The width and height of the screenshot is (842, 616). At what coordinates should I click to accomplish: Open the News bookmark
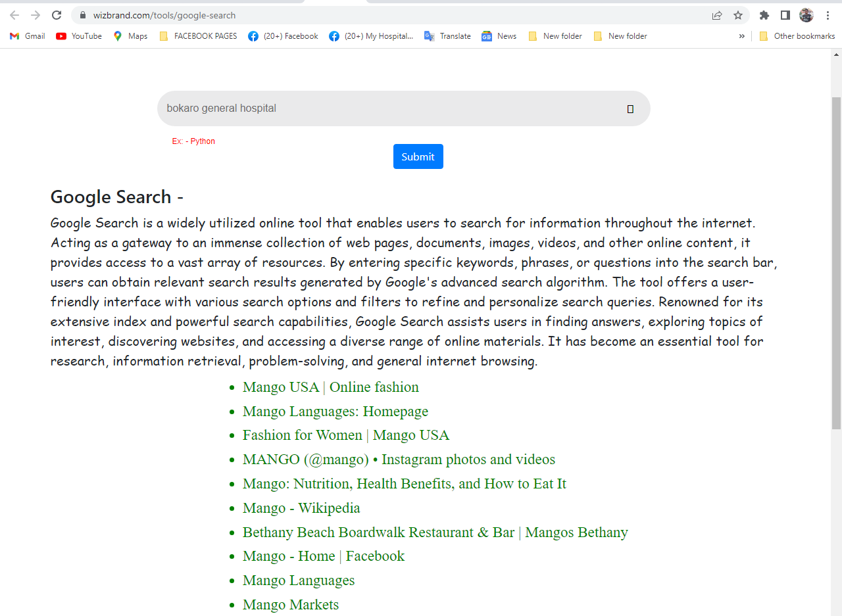(x=499, y=36)
